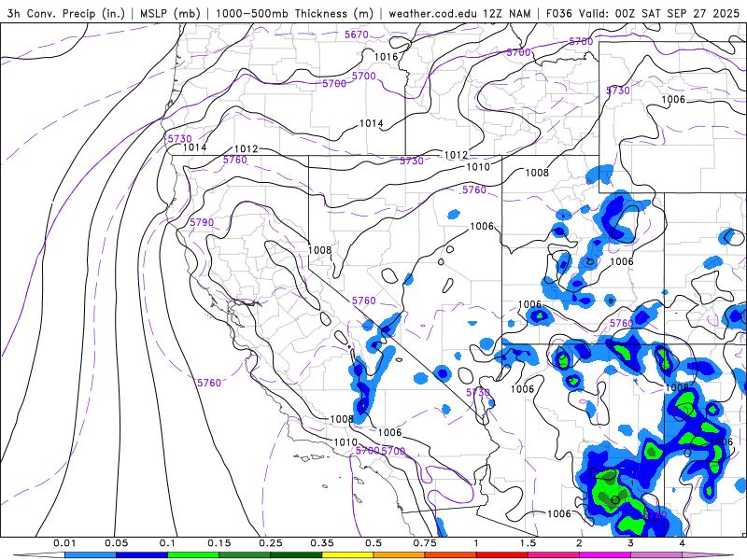Select the '12Z NAM' model label
Viewport: 747px width, 560px height.
[506, 14]
